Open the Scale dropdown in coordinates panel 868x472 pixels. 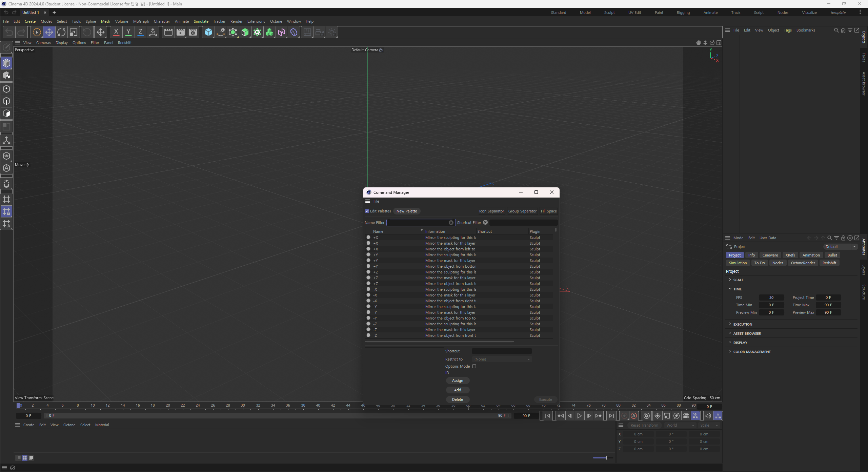click(709, 425)
